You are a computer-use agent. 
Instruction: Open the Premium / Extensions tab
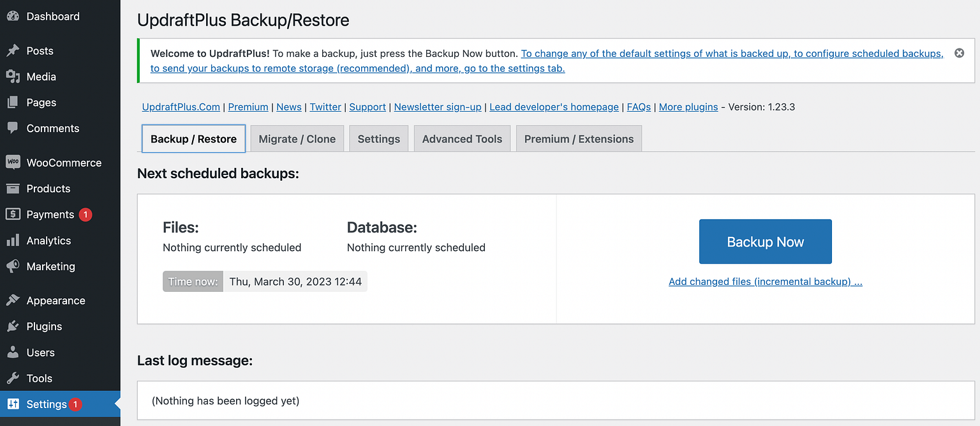[578, 138]
